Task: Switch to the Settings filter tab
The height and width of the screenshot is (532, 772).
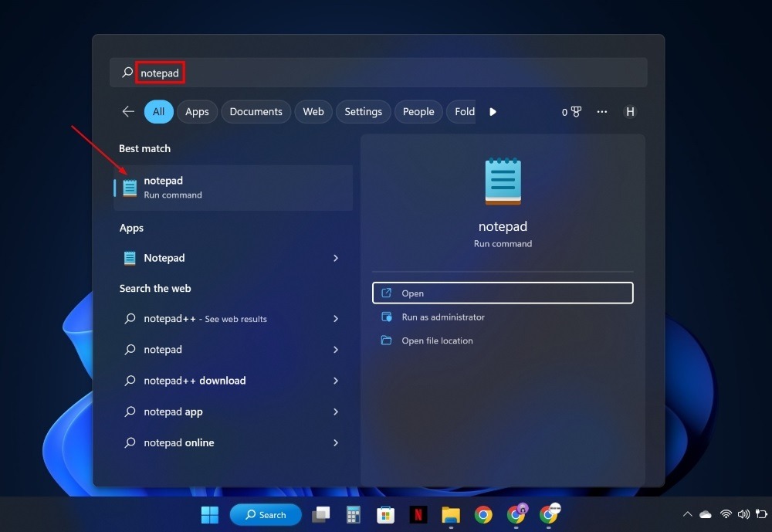Action: tap(363, 111)
